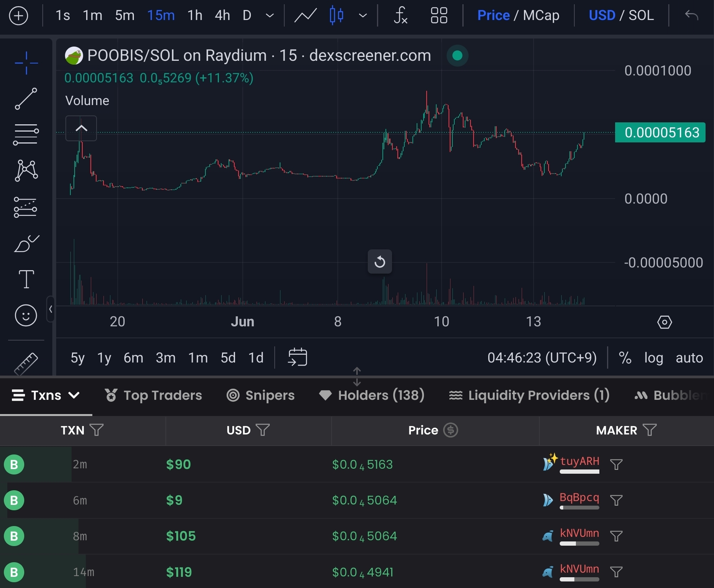Collapse the drawing toolbar sidebar
The height and width of the screenshot is (588, 714).
pyautogui.click(x=50, y=309)
